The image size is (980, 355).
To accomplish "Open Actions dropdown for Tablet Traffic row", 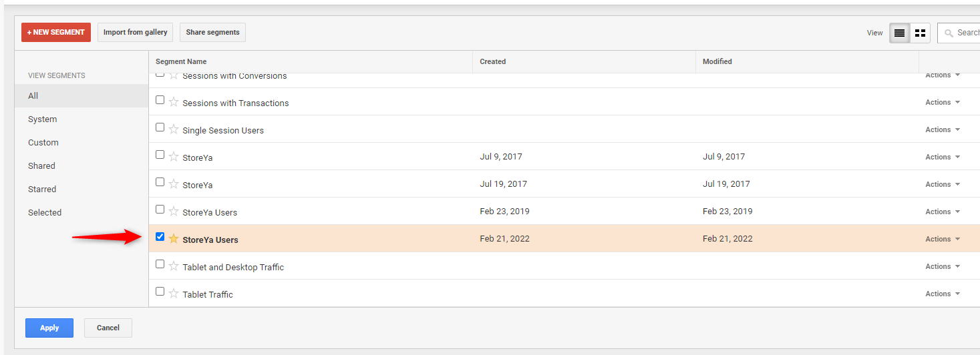I will pyautogui.click(x=942, y=294).
